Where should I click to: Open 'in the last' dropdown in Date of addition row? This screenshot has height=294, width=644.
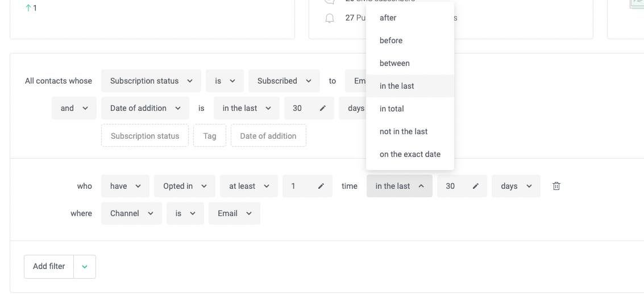point(247,108)
